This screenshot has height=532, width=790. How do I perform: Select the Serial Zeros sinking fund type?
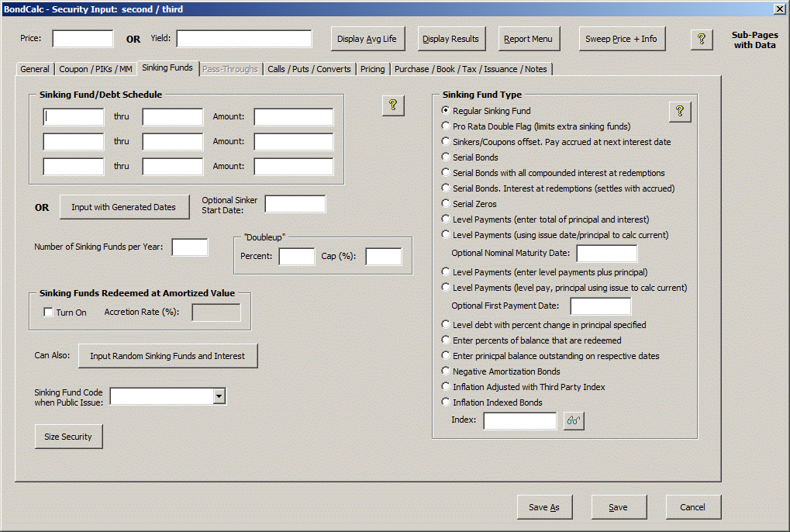click(445, 203)
